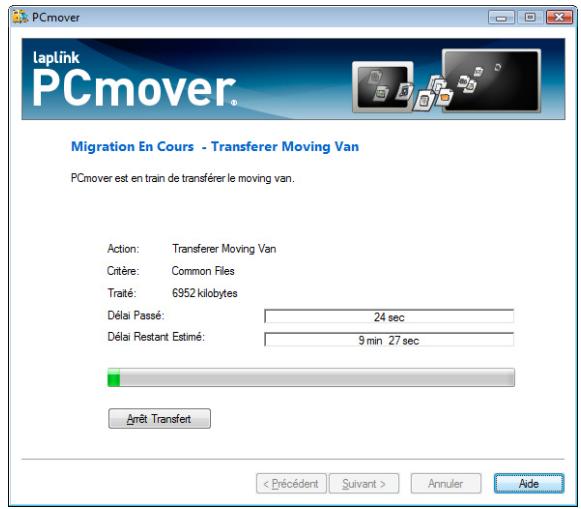Viewport: 581px width, 509px height.
Task: Click the PCmover title bar app icon
Action: click(x=20, y=17)
